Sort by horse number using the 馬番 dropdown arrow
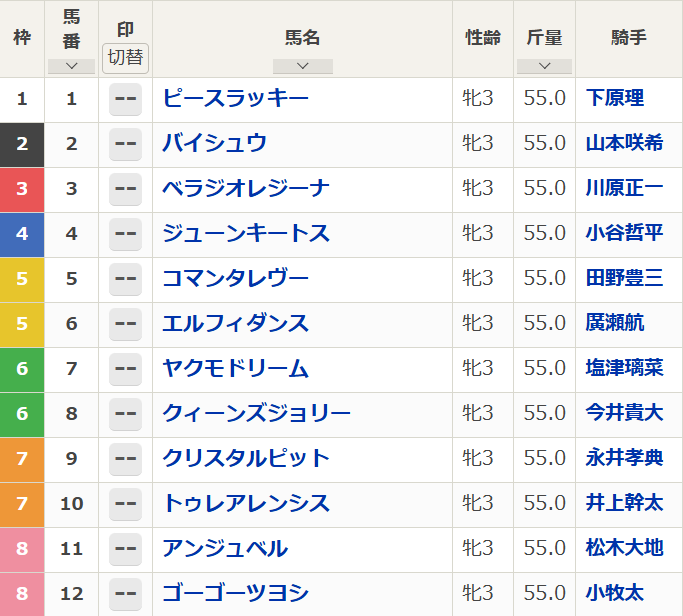683x616 pixels. point(71,66)
